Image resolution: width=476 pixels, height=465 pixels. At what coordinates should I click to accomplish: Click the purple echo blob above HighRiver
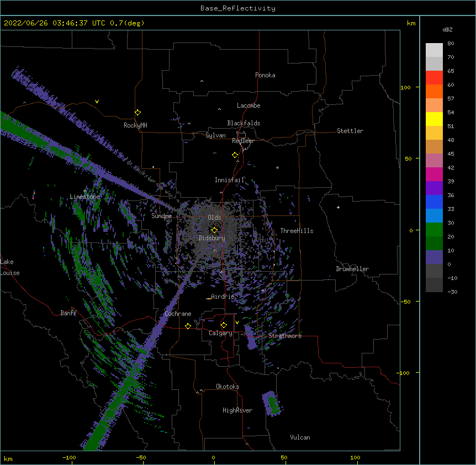tap(272, 403)
